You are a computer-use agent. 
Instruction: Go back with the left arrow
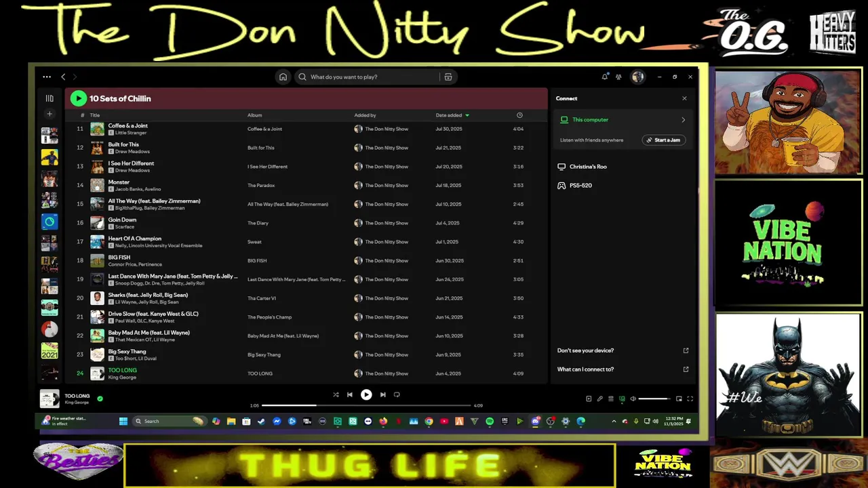click(63, 77)
